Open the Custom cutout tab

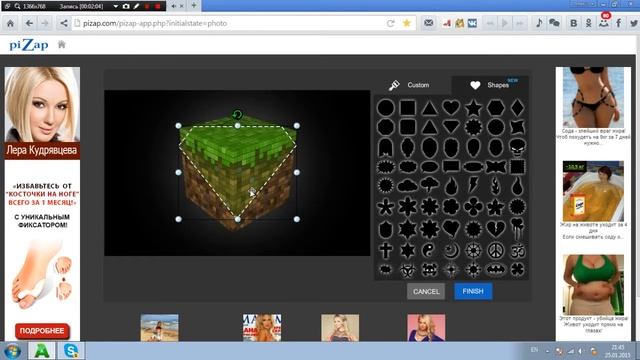pos(409,85)
